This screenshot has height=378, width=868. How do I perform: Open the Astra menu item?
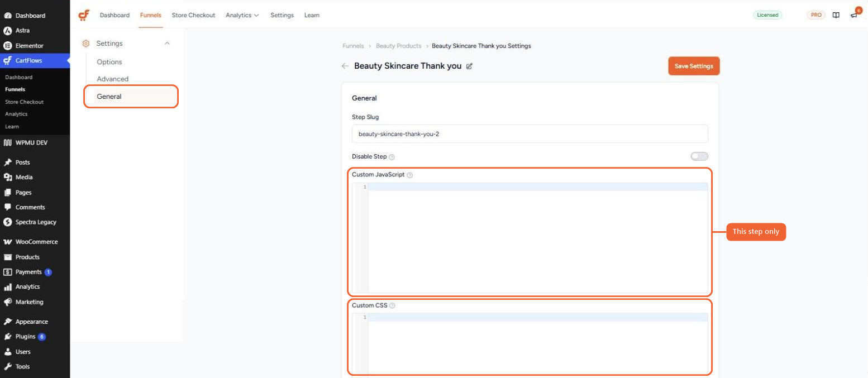coord(35,31)
